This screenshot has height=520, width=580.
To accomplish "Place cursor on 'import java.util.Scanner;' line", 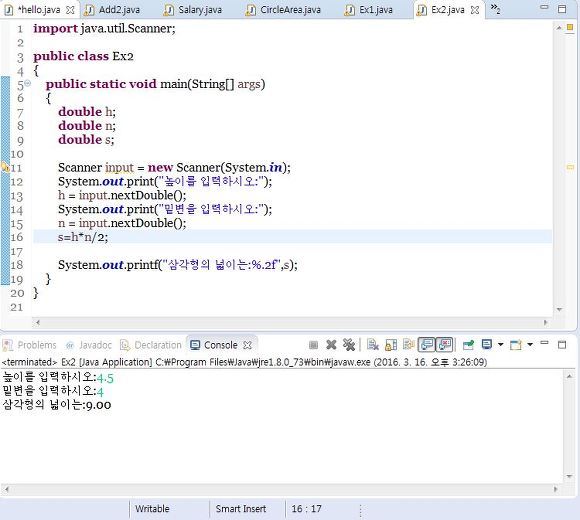I will (x=104, y=28).
